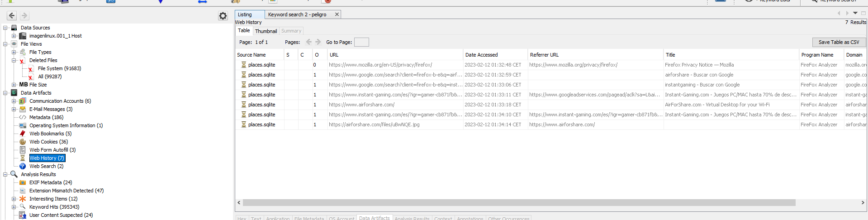
Task: Click the EXIF Metadata camera icon
Action: 23,182
